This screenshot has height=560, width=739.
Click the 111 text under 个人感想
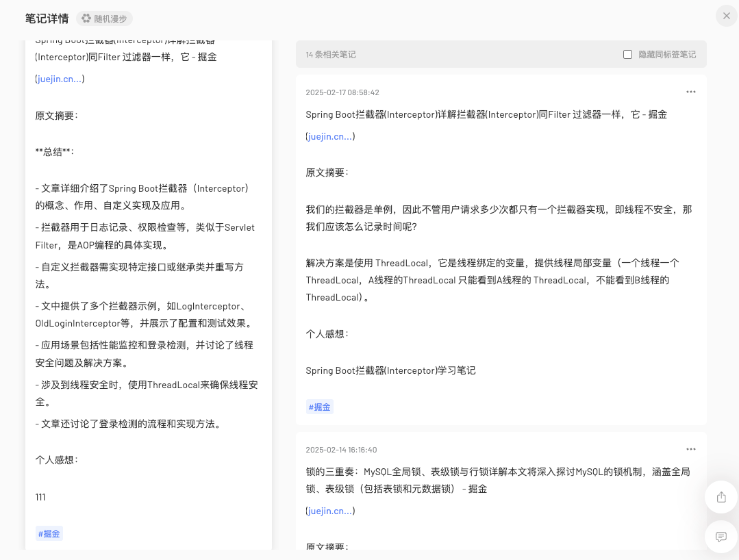coord(40,497)
